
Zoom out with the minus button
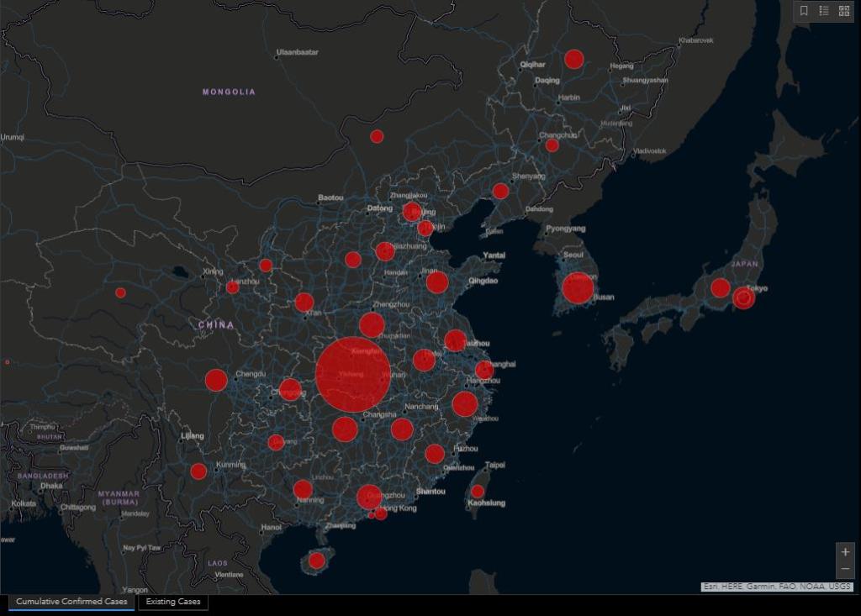point(845,571)
